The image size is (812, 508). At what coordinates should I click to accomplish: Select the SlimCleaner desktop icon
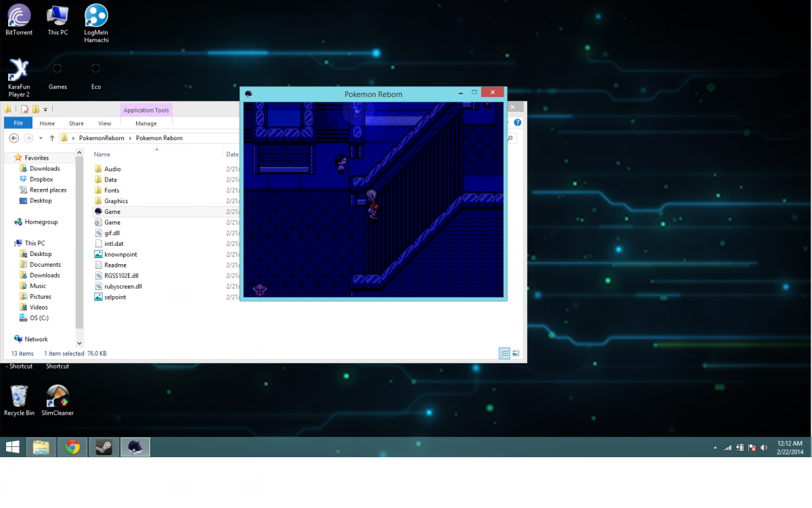pyautogui.click(x=58, y=400)
